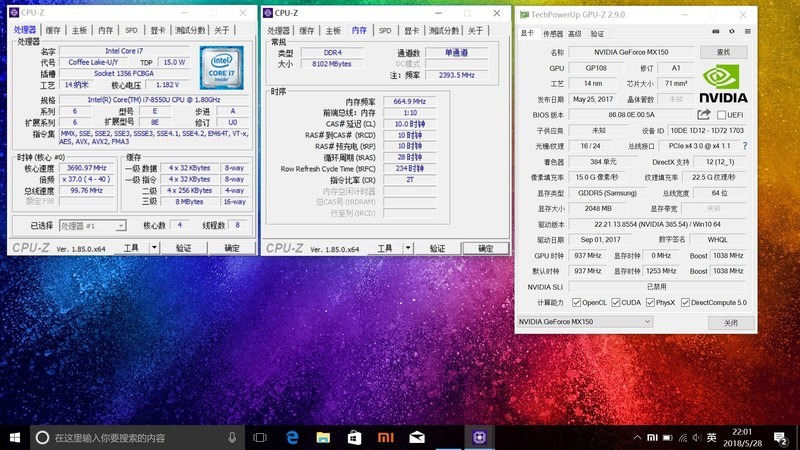Launch Microsoft Edge from the taskbar

click(x=292, y=437)
